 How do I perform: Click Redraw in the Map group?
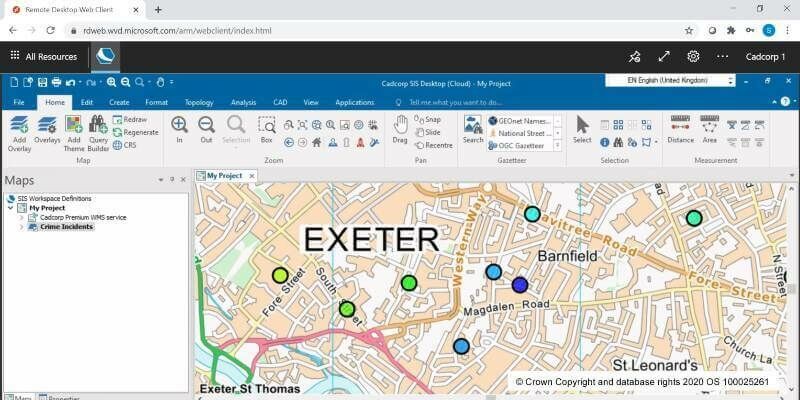click(x=130, y=119)
